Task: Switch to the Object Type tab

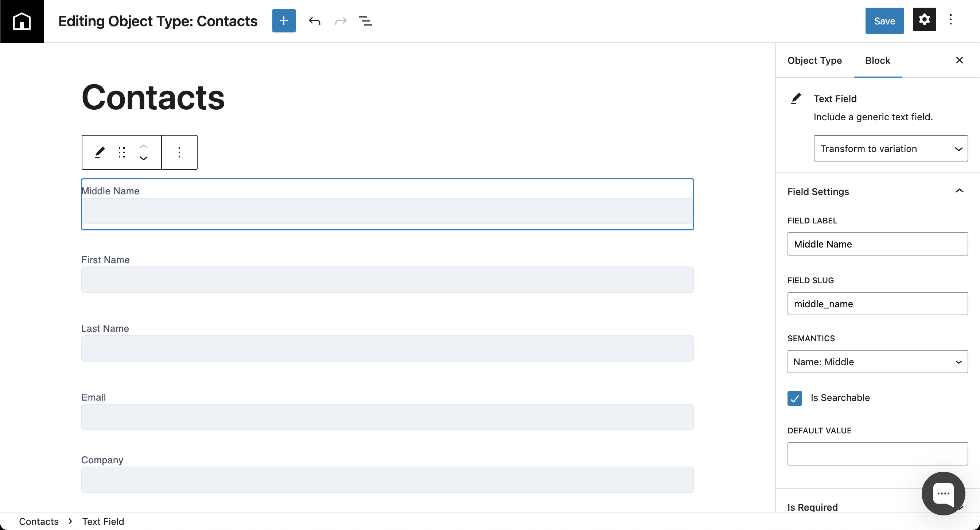Action: pyautogui.click(x=814, y=60)
